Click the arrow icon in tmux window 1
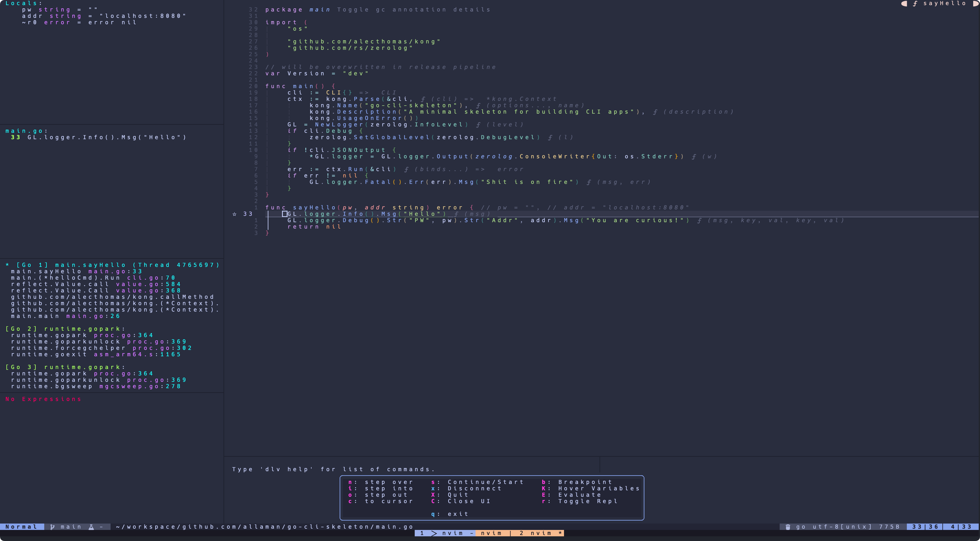980x541 pixels. [x=434, y=533]
